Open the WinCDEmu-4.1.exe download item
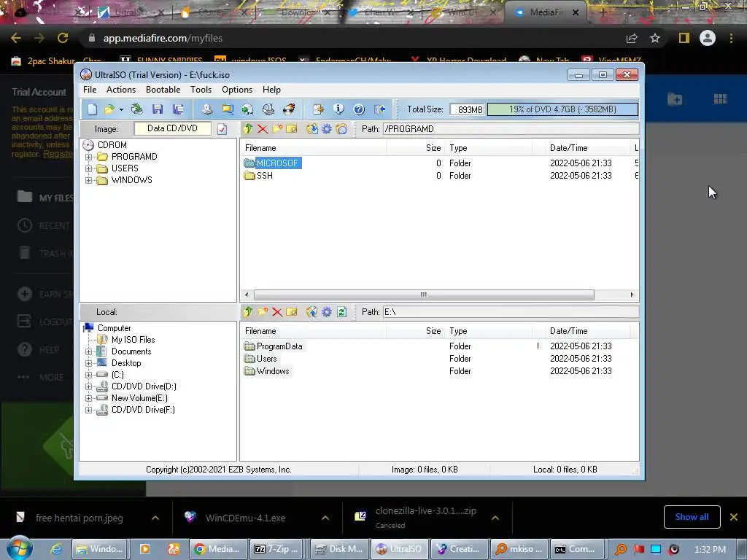The image size is (747, 560). pos(245,518)
